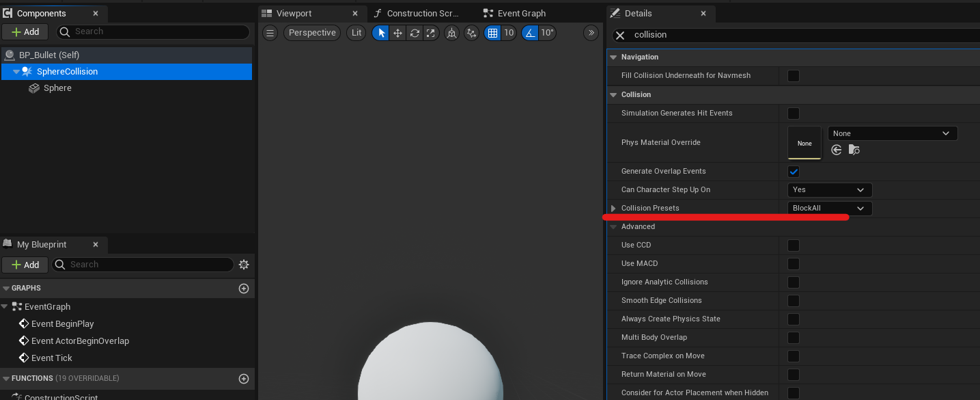Clear the Details search filter X
Image resolution: width=980 pixels, height=400 pixels.
pos(620,36)
